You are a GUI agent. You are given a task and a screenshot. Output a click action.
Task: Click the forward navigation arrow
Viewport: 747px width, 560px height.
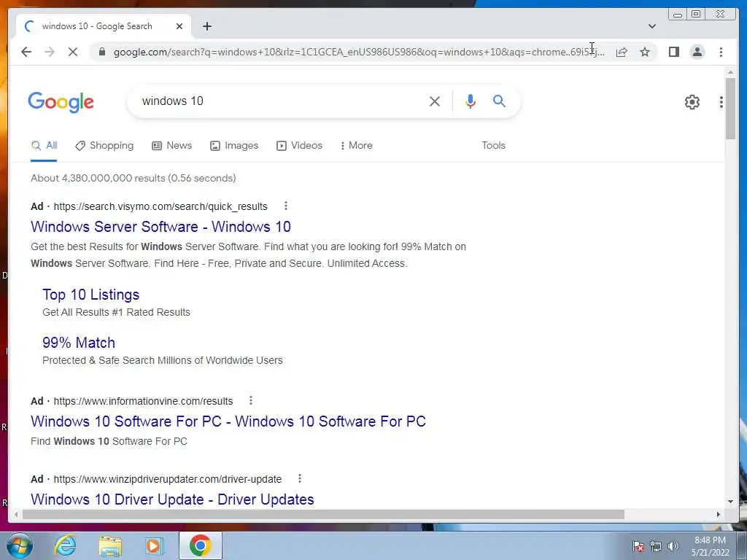[x=50, y=52]
